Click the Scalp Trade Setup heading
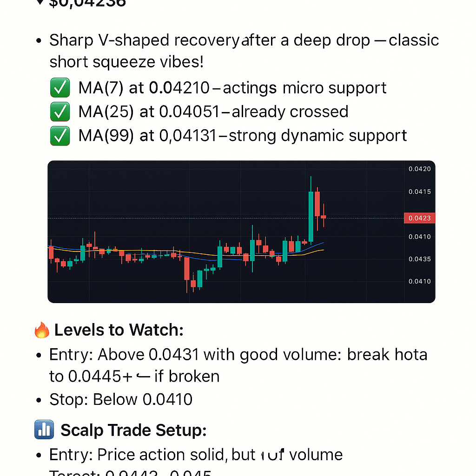476x476 pixels. tap(133, 430)
